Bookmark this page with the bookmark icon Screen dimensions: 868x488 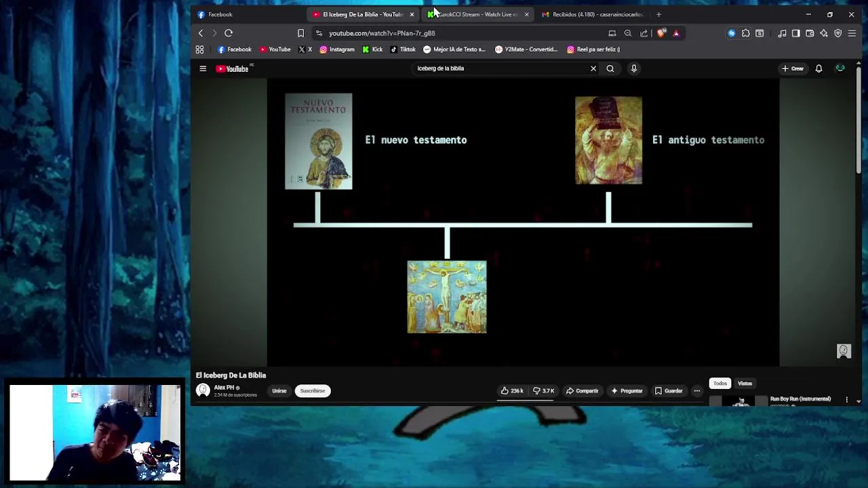pyautogui.click(x=301, y=33)
